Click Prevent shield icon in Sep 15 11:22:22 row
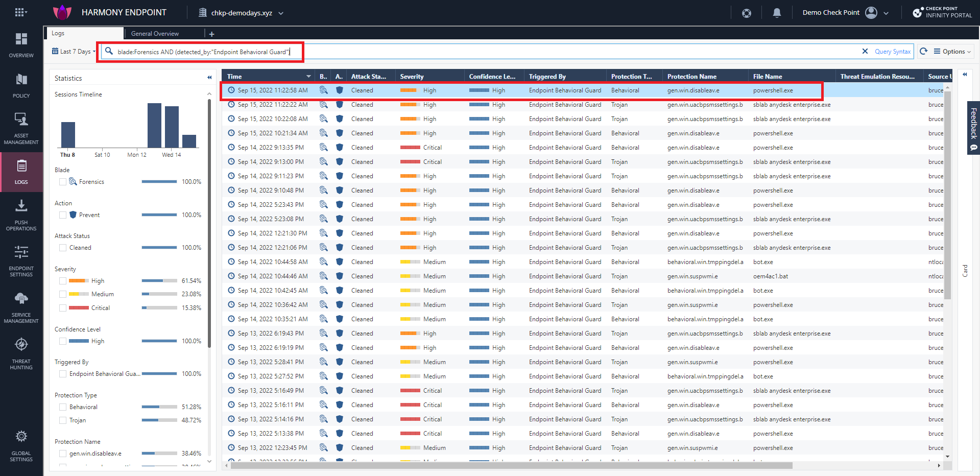 tap(339, 104)
